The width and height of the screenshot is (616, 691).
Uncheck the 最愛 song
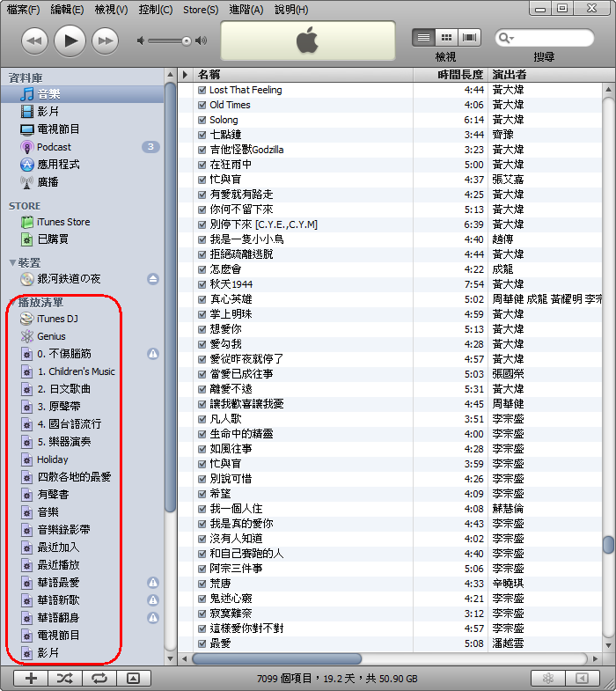(202, 643)
